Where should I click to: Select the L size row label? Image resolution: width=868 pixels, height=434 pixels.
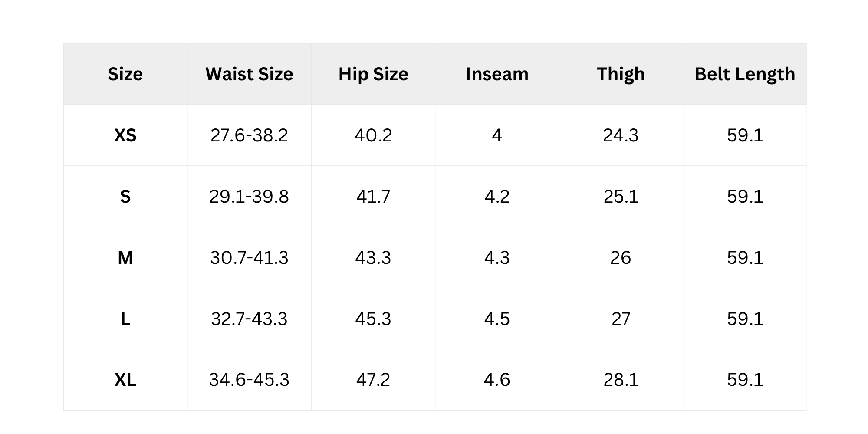125,319
